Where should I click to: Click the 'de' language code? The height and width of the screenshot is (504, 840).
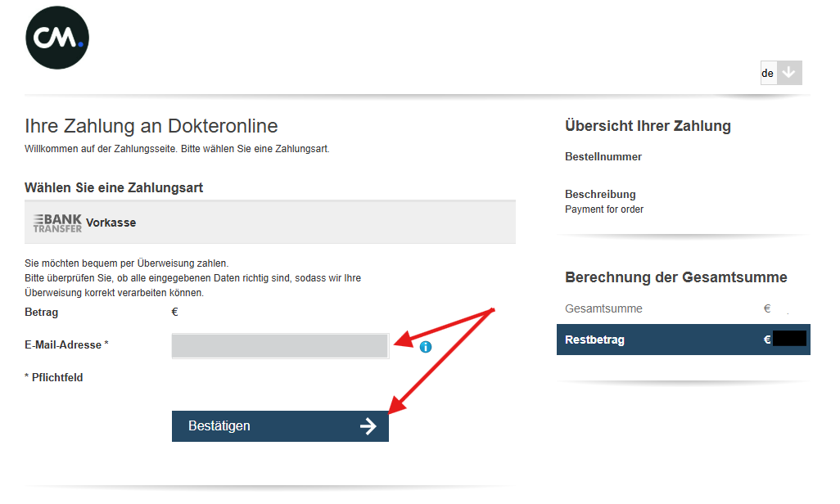(768, 74)
